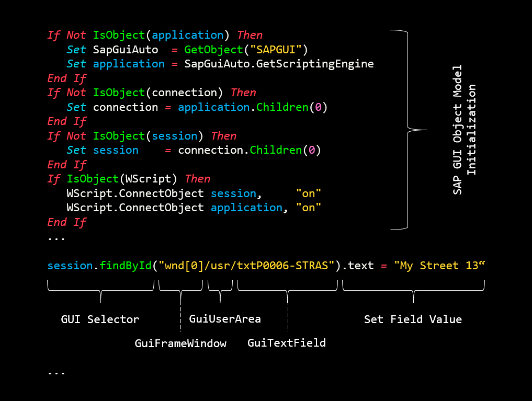Click the 'Initialization' vertical text
The image size is (532, 401).
(x=472, y=130)
